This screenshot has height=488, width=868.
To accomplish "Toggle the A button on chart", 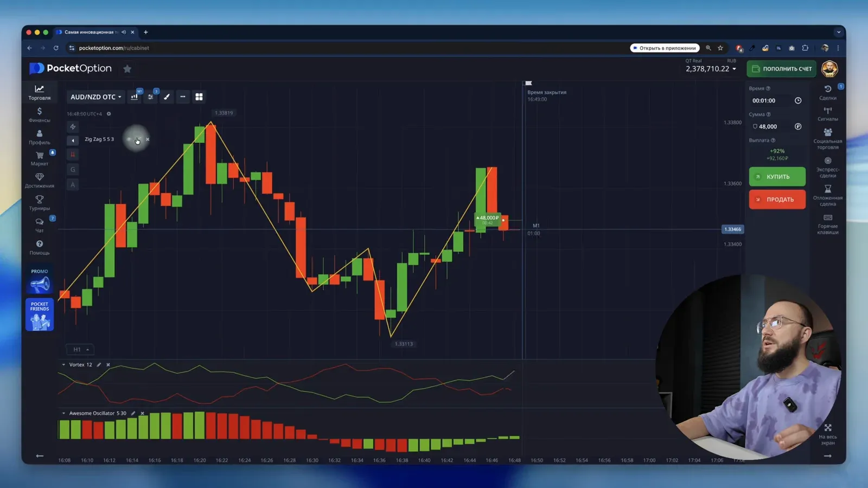I will pyautogui.click(x=73, y=185).
